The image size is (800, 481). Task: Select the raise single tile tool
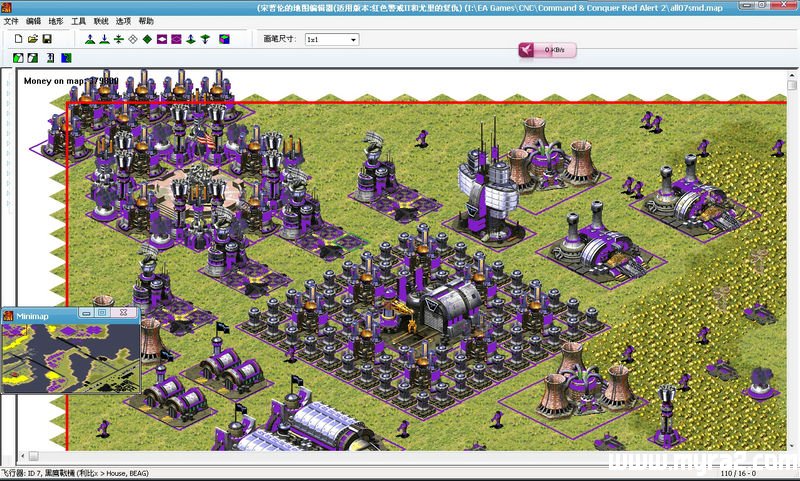click(x=191, y=39)
